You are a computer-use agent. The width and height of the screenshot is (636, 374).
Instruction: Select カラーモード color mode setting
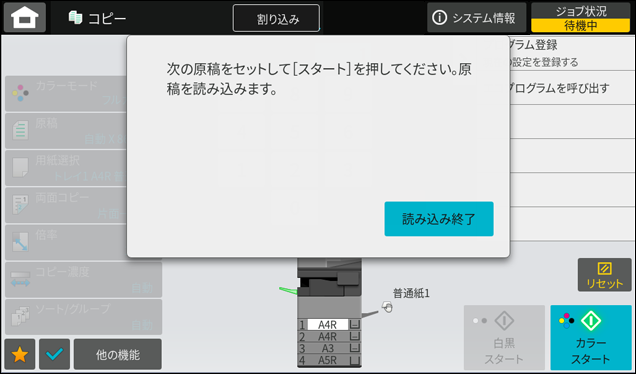point(66,93)
